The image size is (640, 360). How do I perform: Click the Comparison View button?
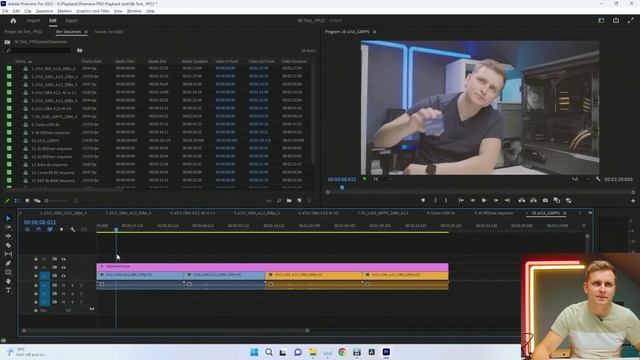pyautogui.click(x=557, y=200)
